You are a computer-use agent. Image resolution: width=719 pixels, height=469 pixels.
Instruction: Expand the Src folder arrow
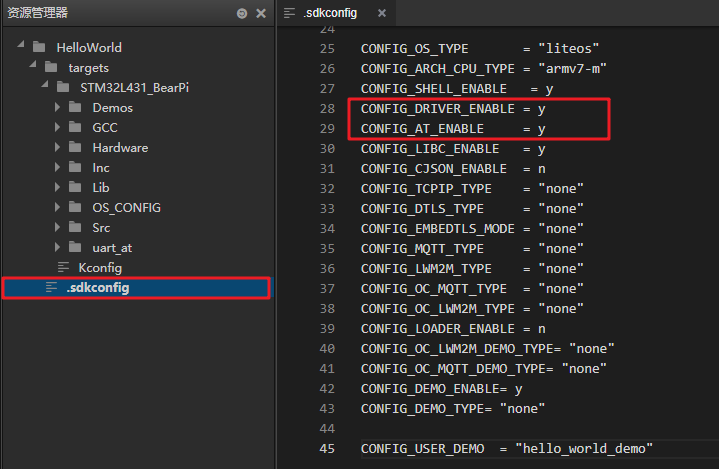(x=57, y=227)
